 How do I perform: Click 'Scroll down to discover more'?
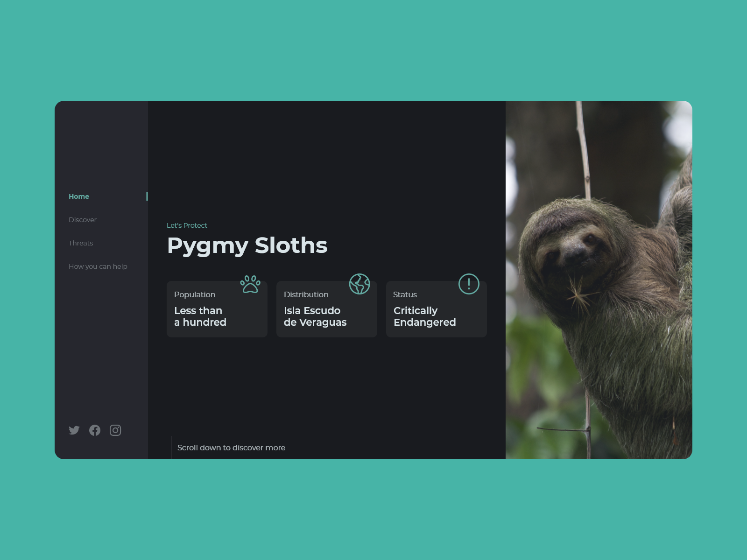(231, 448)
